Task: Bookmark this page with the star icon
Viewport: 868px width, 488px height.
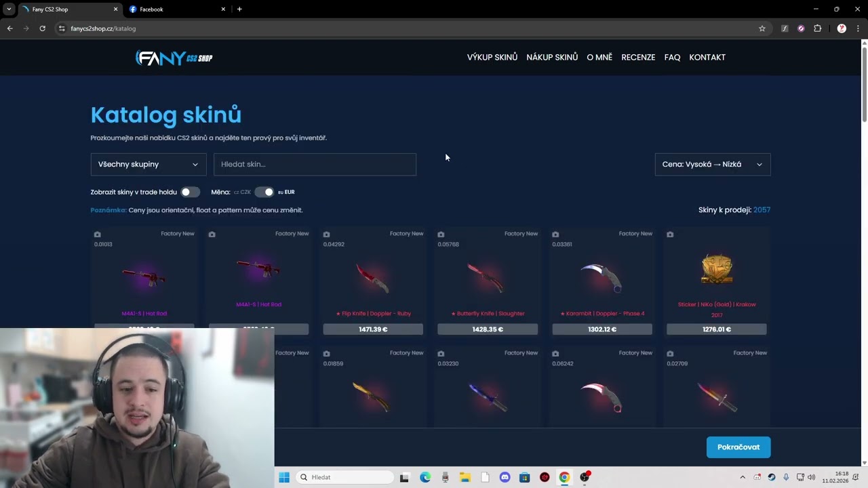Action: click(x=762, y=28)
